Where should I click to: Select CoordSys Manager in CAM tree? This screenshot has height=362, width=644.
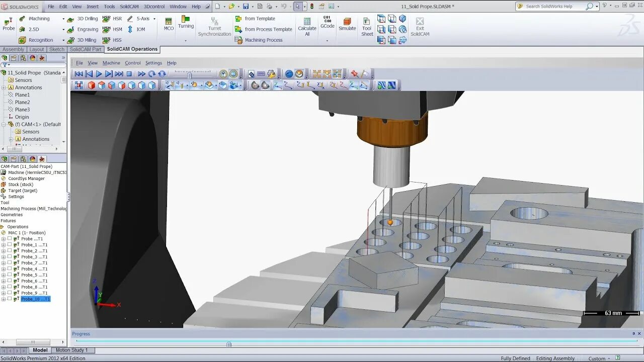[26, 178]
